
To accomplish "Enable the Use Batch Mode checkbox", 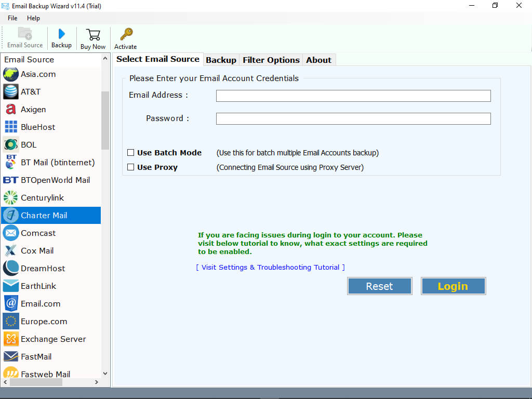I will (x=130, y=153).
